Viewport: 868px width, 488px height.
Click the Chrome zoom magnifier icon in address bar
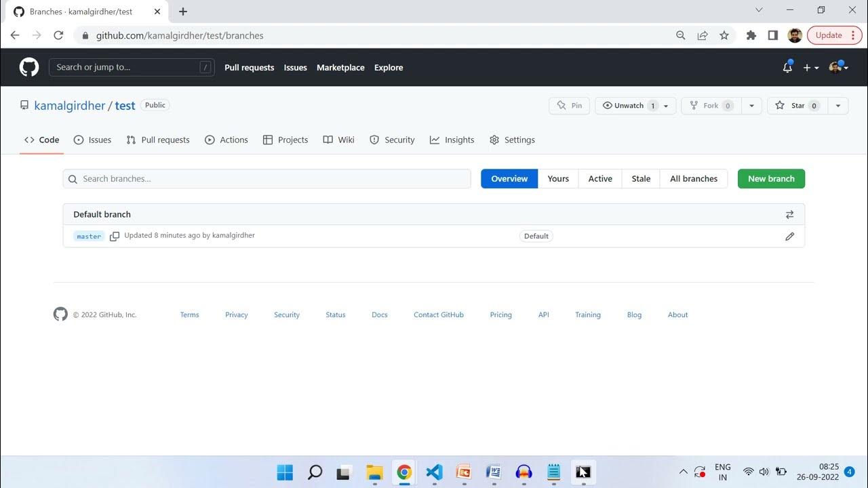coord(681,35)
